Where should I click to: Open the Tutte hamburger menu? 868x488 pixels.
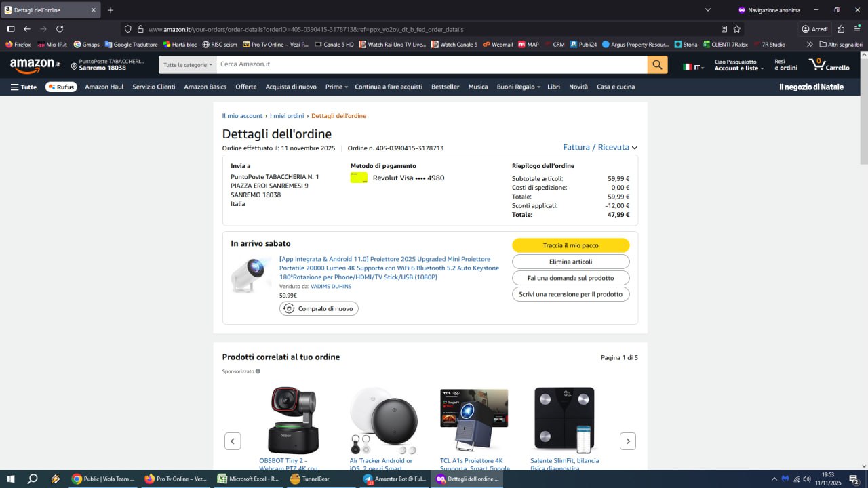(24, 87)
